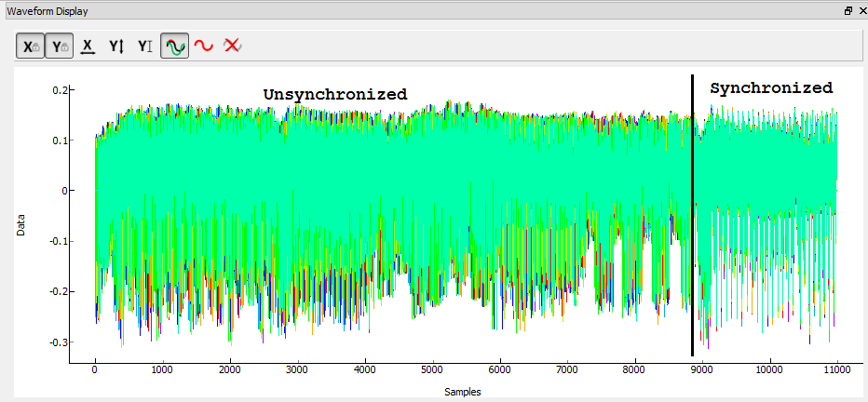Screen dimensions: 868x402
Task: Select the single red waveform icon
Action: [203, 46]
